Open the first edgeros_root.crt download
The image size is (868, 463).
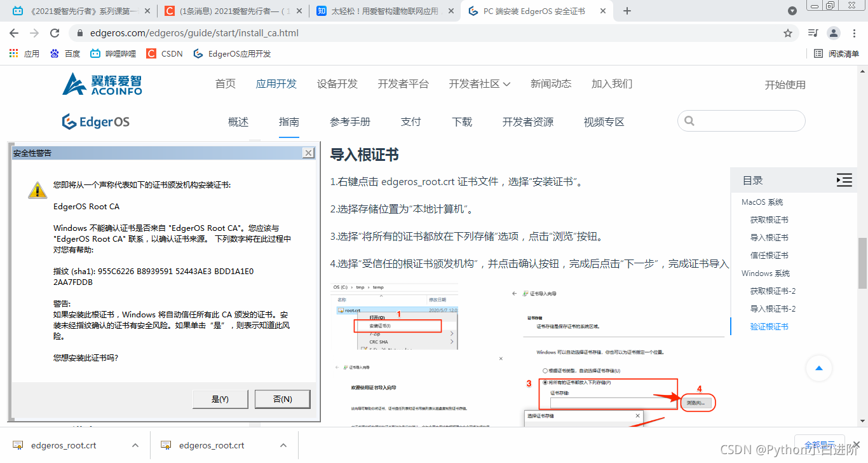click(x=64, y=445)
